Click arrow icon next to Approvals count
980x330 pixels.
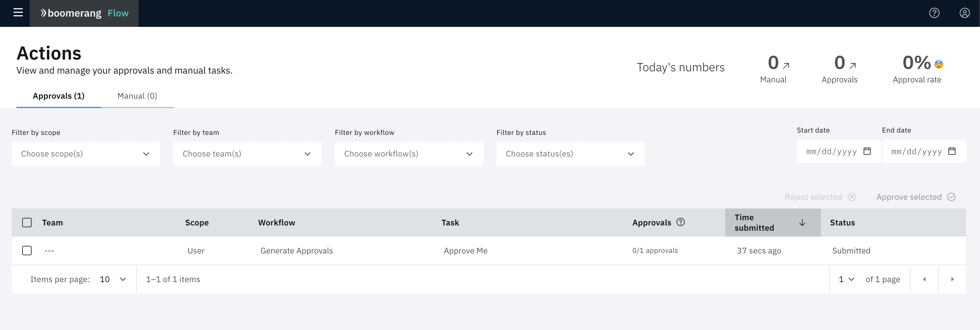coord(853,66)
